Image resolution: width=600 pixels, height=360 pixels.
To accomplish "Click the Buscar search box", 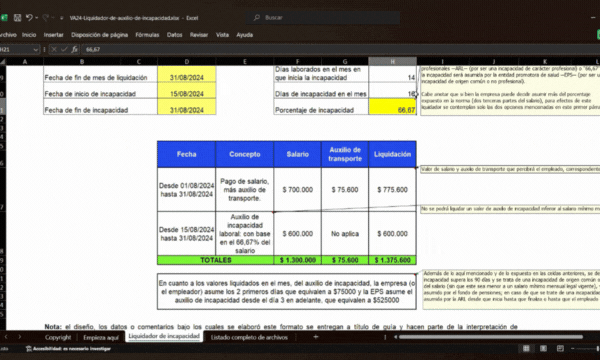I will click(323, 18).
